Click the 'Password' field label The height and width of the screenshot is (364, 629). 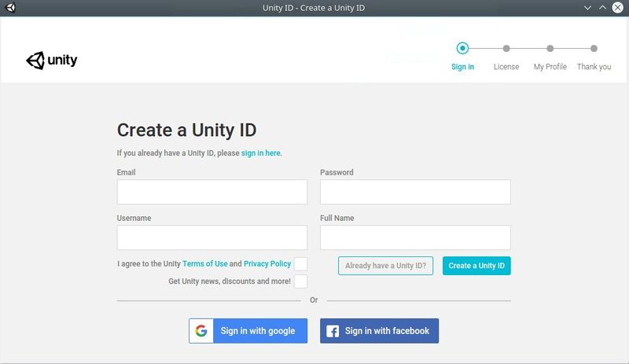click(x=337, y=172)
